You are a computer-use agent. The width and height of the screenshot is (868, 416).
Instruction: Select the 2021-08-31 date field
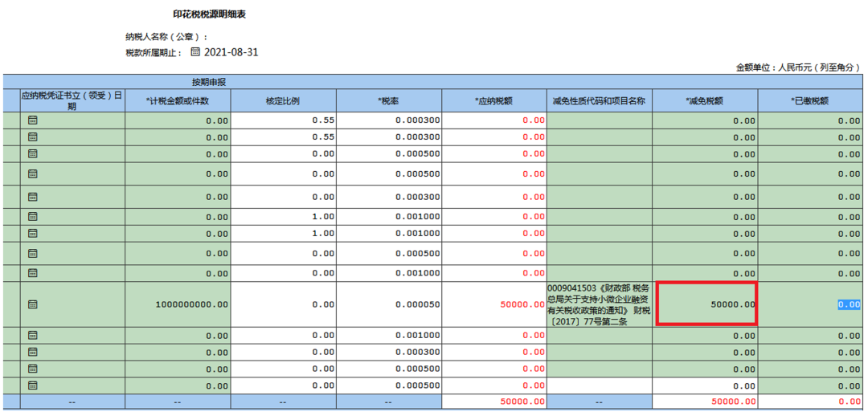pyautogui.click(x=231, y=52)
